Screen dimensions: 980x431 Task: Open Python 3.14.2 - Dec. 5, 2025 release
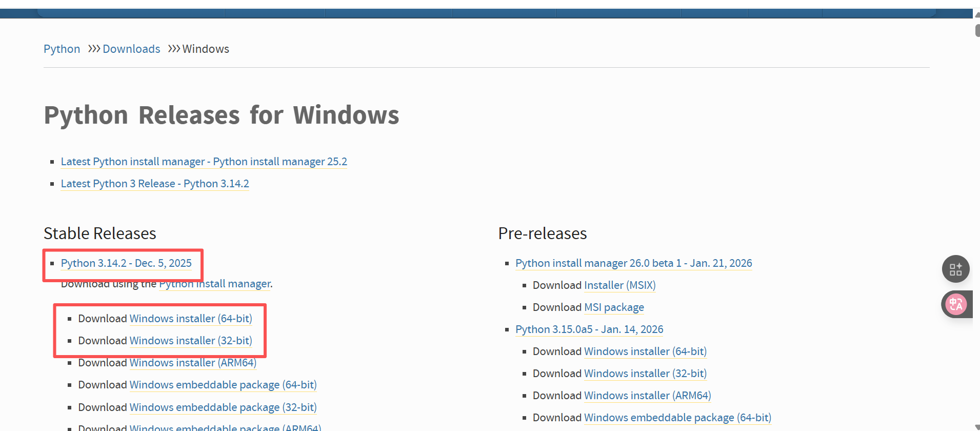(x=126, y=263)
